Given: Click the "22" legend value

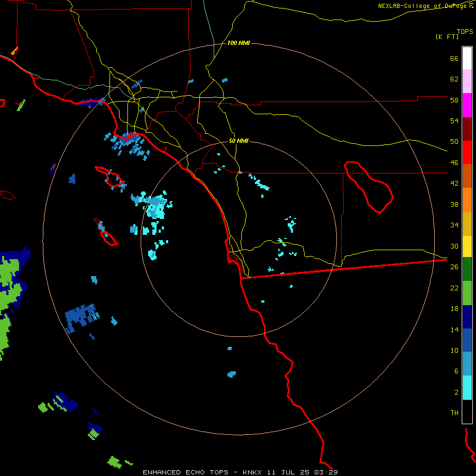Looking at the screenshot, I should [x=454, y=288].
